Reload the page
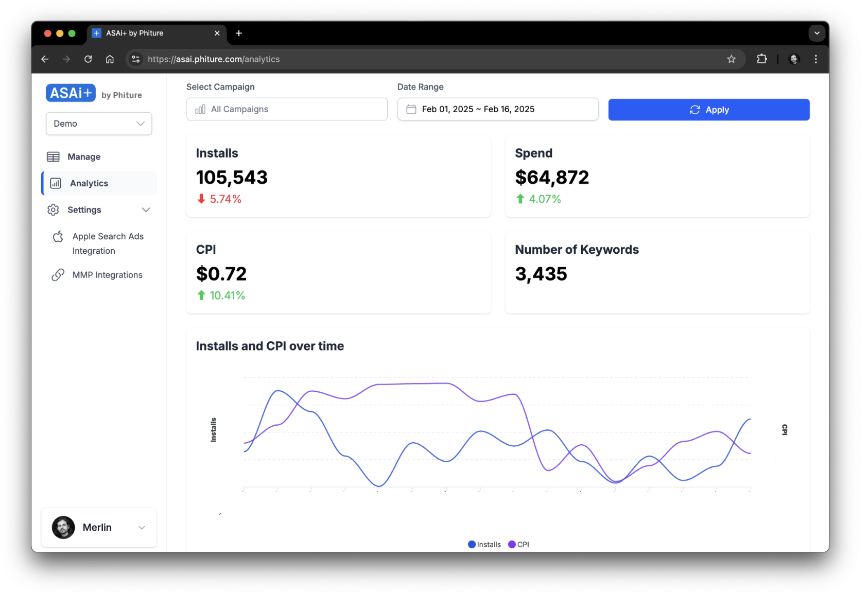 [x=88, y=59]
